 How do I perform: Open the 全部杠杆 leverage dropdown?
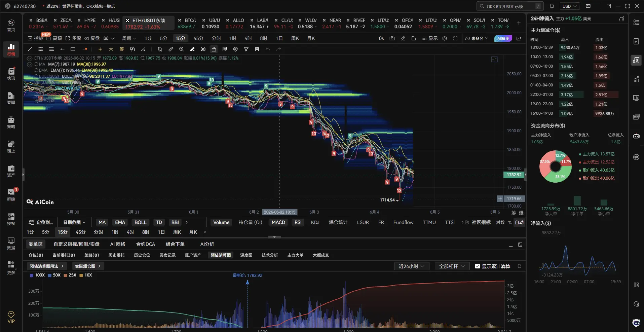452,266
